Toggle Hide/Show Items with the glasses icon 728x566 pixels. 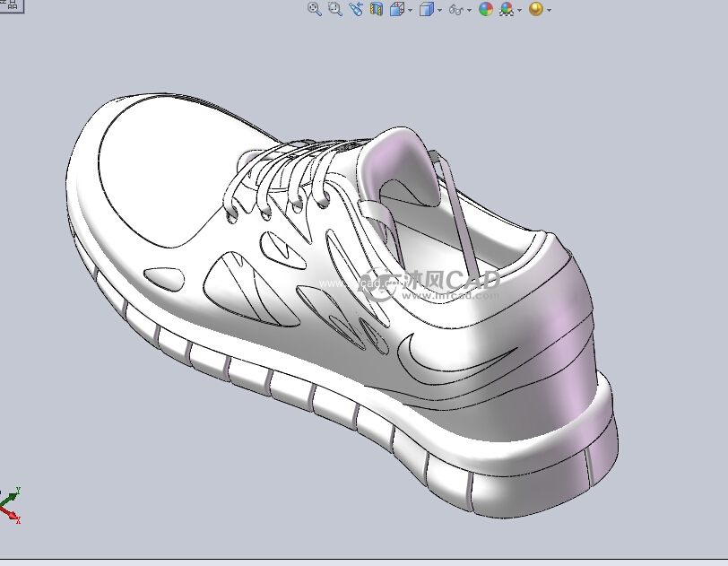point(455,9)
